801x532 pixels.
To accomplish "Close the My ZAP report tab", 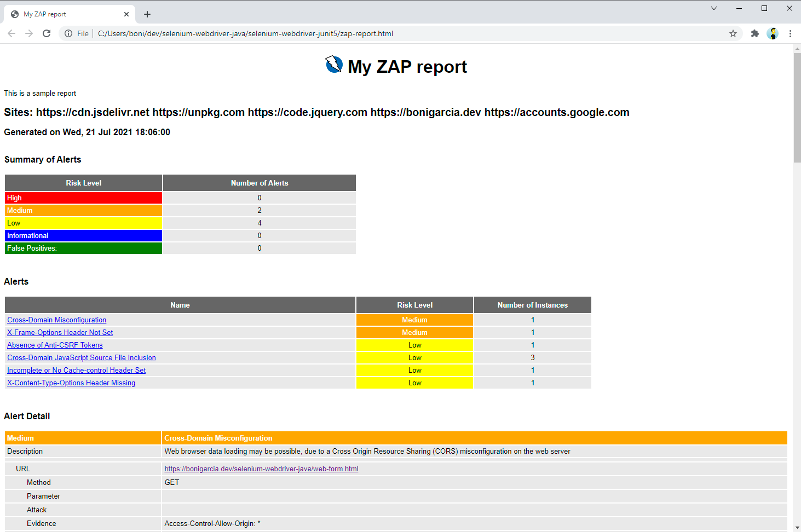I will pos(126,14).
